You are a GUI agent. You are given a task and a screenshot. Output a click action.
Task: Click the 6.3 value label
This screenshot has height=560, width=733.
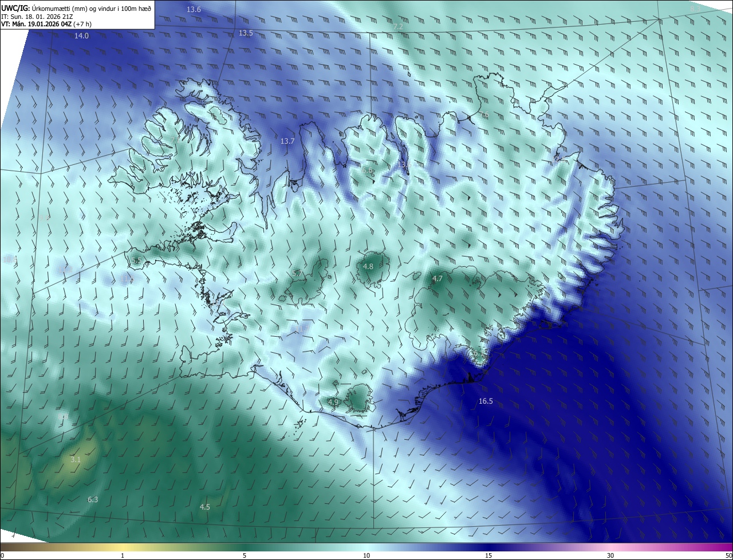pyautogui.click(x=93, y=500)
